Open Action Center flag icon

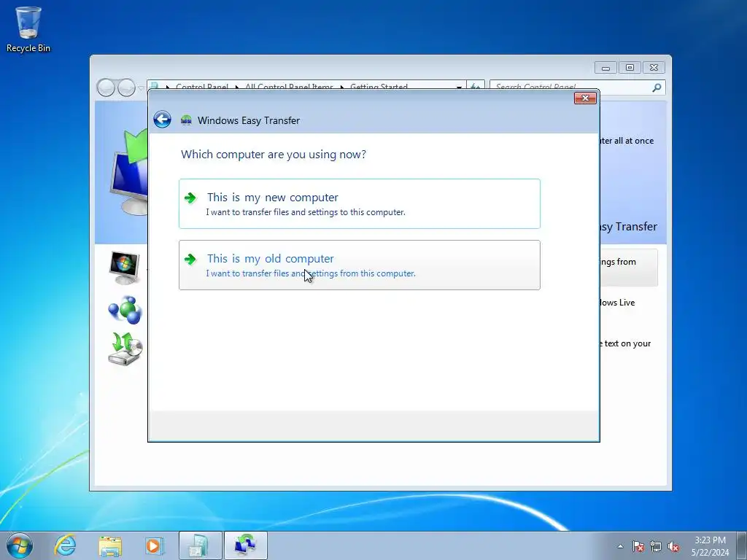coord(638,546)
